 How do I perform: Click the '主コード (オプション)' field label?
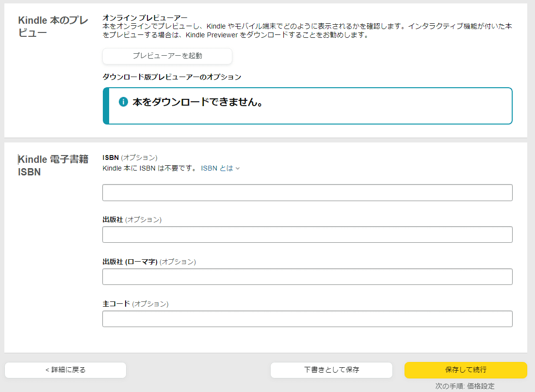coord(135,304)
